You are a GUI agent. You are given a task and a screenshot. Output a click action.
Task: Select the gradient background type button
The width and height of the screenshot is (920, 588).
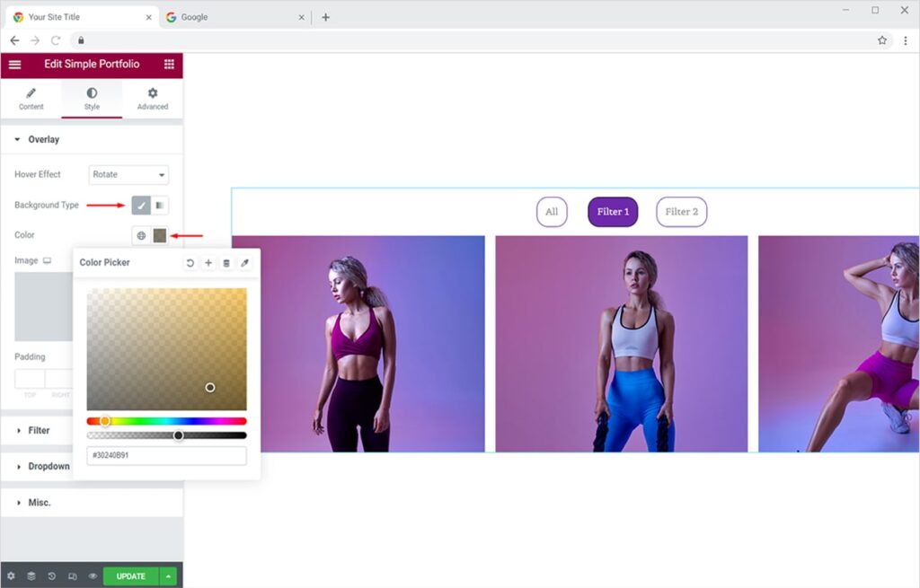(x=160, y=206)
